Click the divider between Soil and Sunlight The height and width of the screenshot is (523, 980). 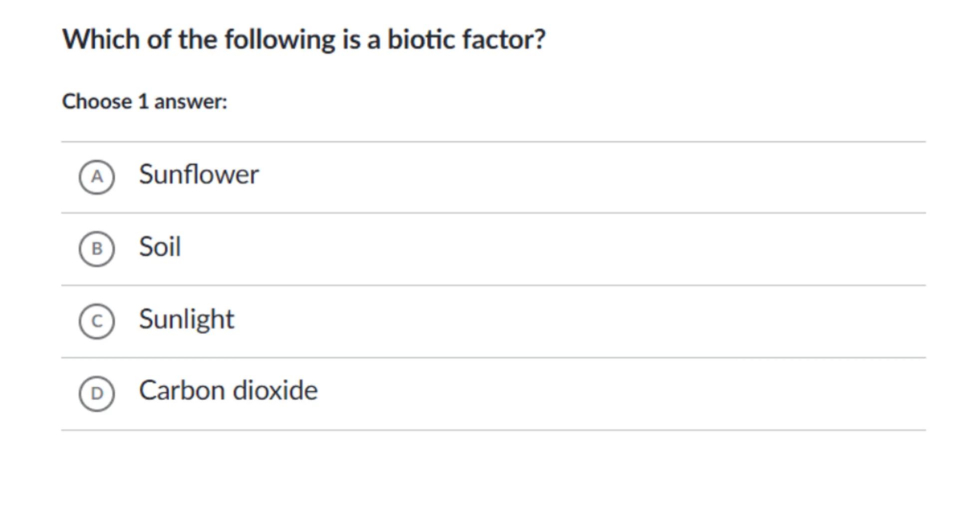pyautogui.click(x=493, y=285)
